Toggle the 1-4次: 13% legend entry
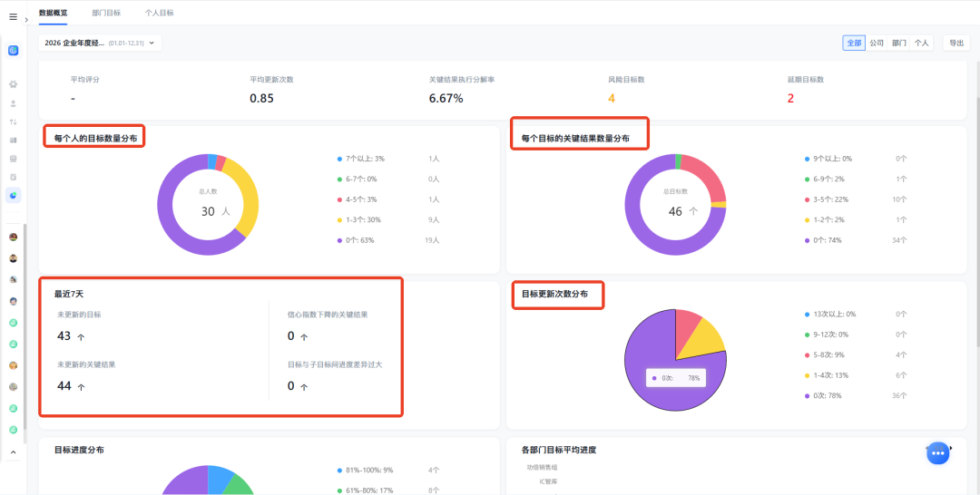The width and height of the screenshot is (980, 495). 828,375
